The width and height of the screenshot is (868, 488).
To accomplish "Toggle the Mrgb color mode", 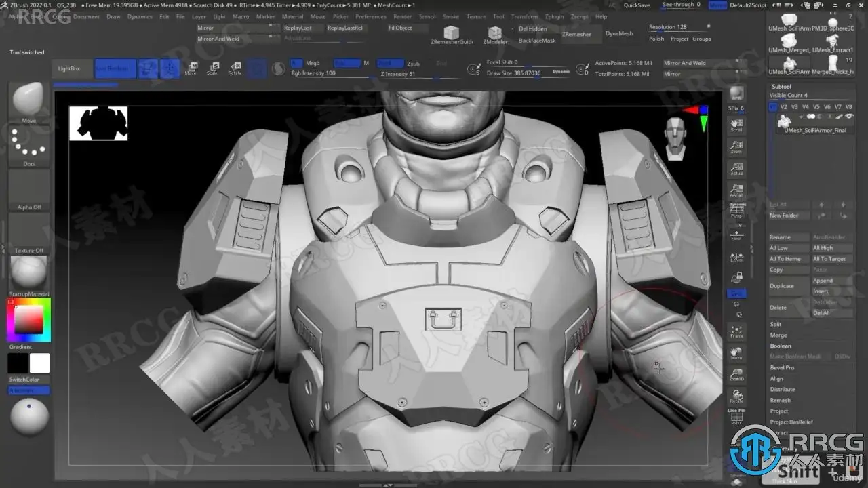I will click(x=312, y=63).
